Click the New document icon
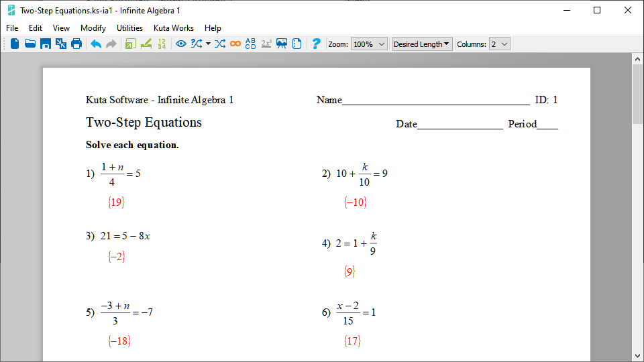This screenshot has width=644, height=362. [x=15, y=44]
